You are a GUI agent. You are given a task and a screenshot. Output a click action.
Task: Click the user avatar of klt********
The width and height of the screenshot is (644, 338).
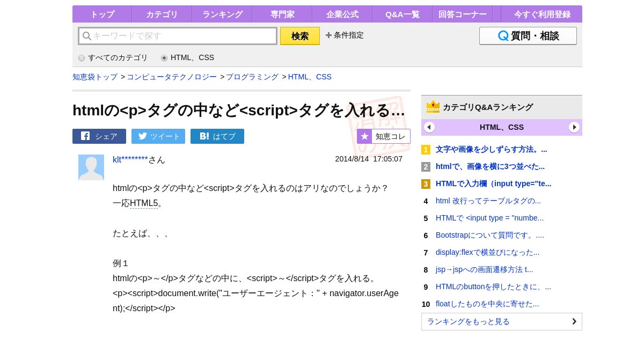(91, 167)
